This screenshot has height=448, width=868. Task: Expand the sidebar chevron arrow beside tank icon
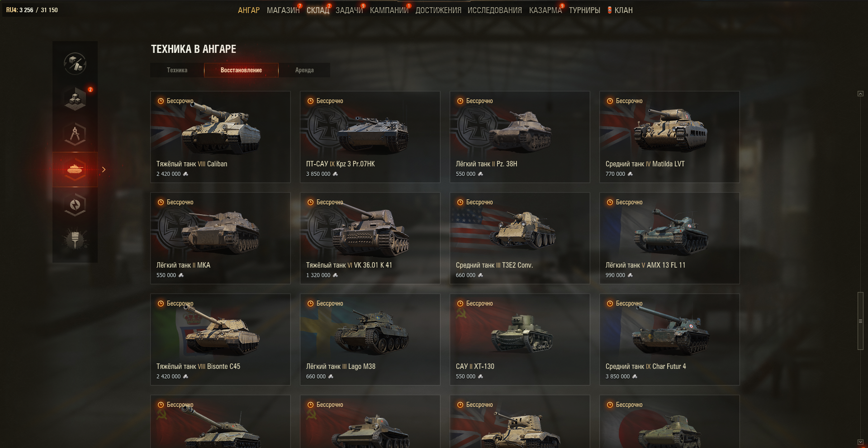[x=104, y=170]
